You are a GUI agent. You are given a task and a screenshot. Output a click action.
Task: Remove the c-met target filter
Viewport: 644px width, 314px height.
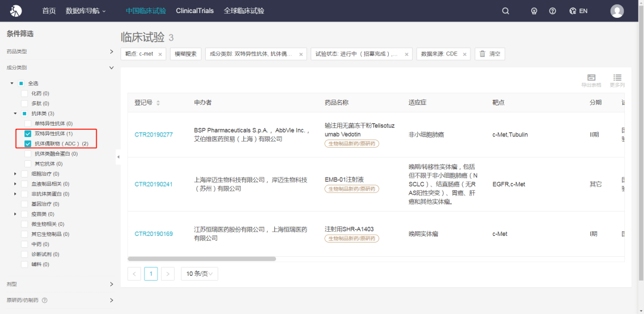pos(160,54)
